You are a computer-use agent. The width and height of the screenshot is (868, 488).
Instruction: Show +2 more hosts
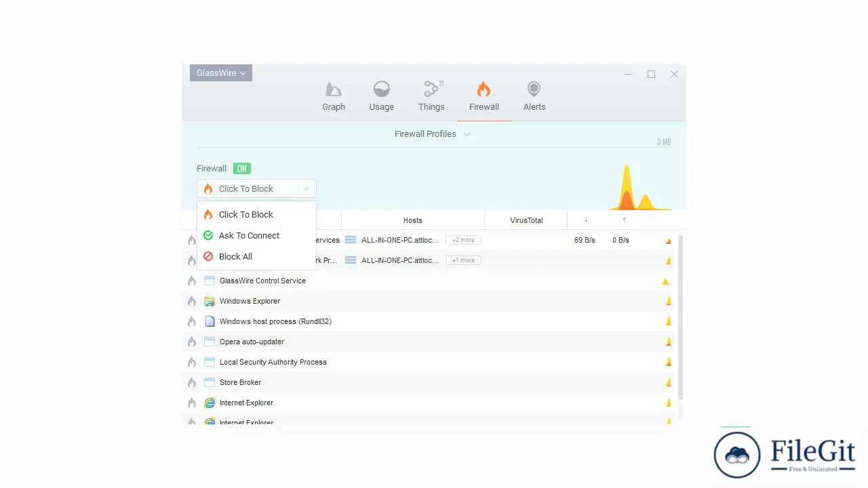click(x=463, y=240)
